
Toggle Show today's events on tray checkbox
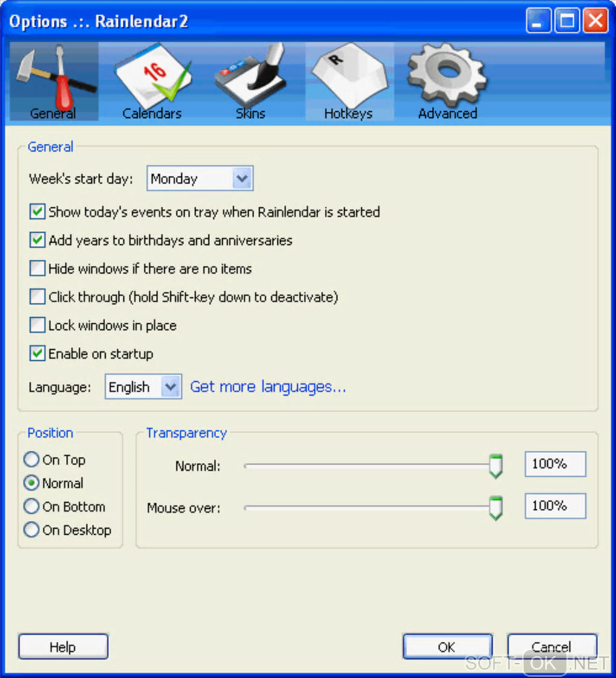(x=37, y=212)
